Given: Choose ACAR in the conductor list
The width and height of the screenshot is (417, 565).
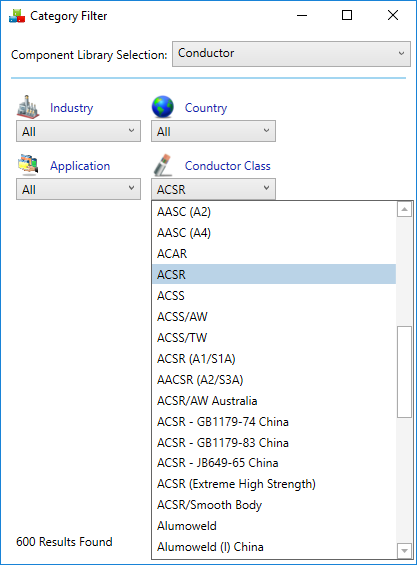Looking at the screenshot, I should (274, 254).
